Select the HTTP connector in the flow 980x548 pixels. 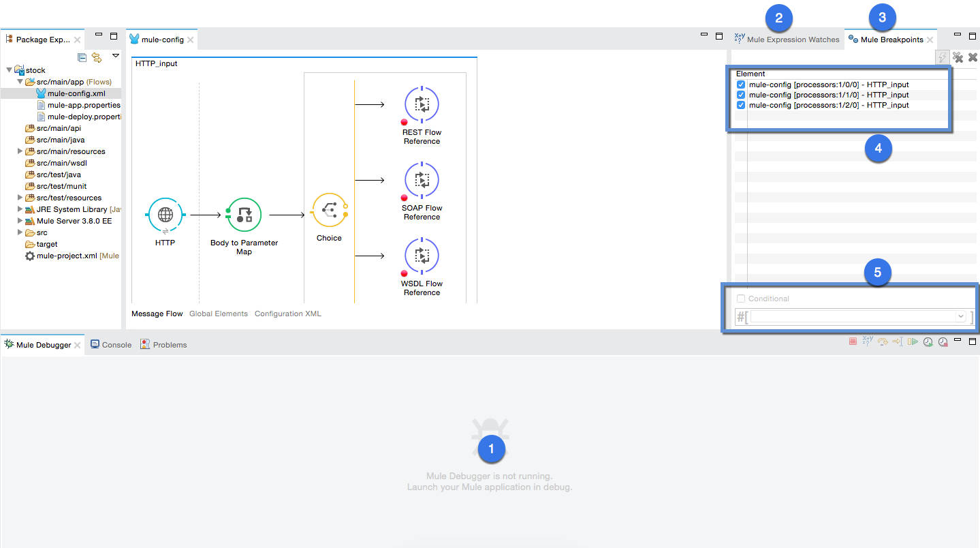click(165, 215)
